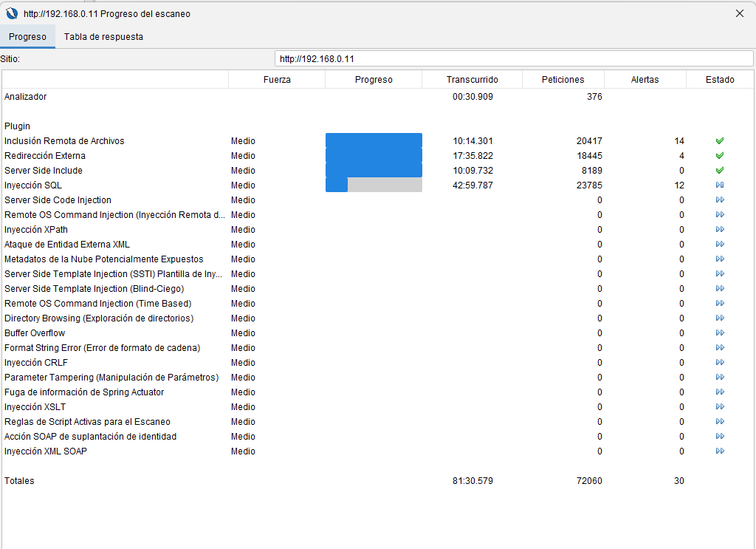The image size is (756, 549).
Task: Click the Estado column header
Action: 719,80
